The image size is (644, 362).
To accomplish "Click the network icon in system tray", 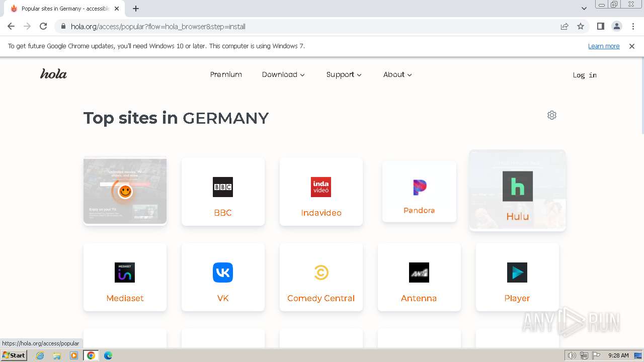I will coord(584,355).
